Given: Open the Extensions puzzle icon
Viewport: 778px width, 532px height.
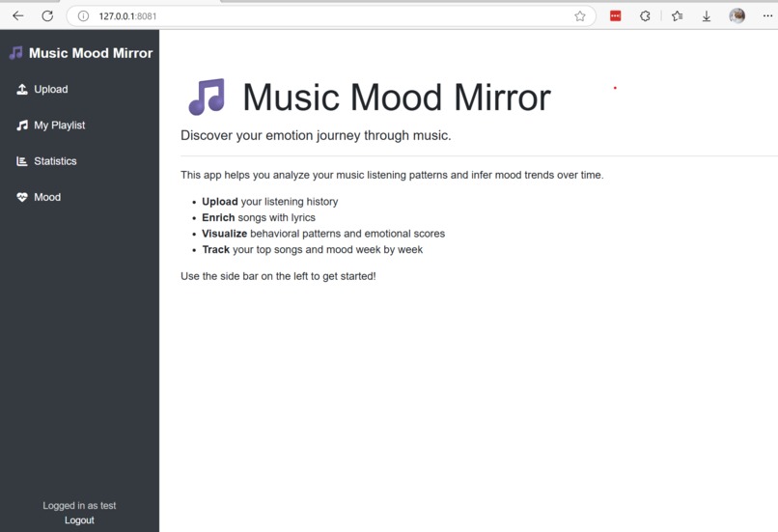Looking at the screenshot, I should [645, 16].
